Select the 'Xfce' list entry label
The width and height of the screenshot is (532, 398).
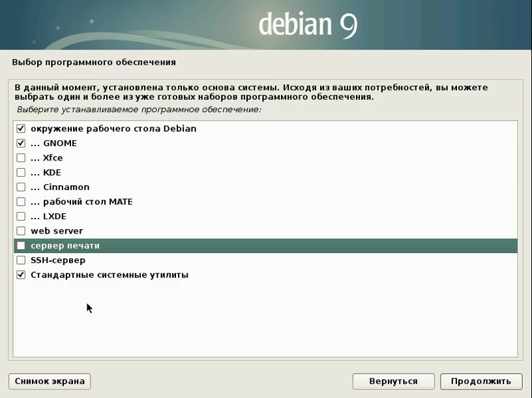[x=53, y=158]
